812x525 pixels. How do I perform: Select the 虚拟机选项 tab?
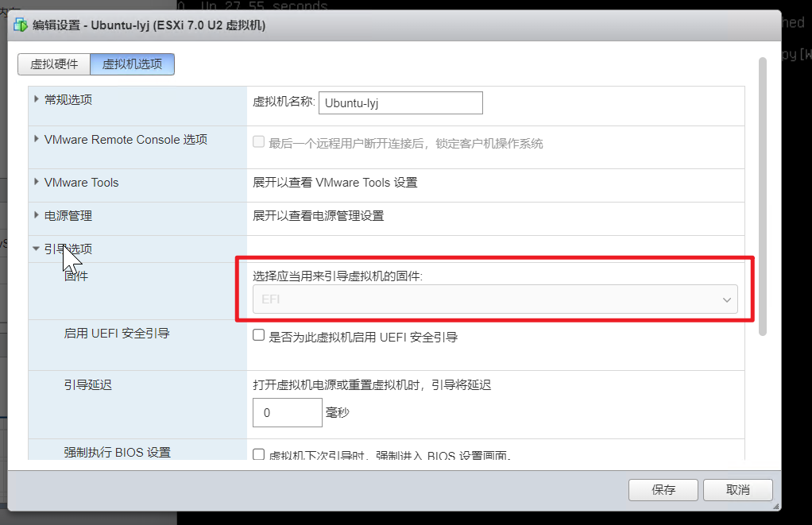click(132, 64)
